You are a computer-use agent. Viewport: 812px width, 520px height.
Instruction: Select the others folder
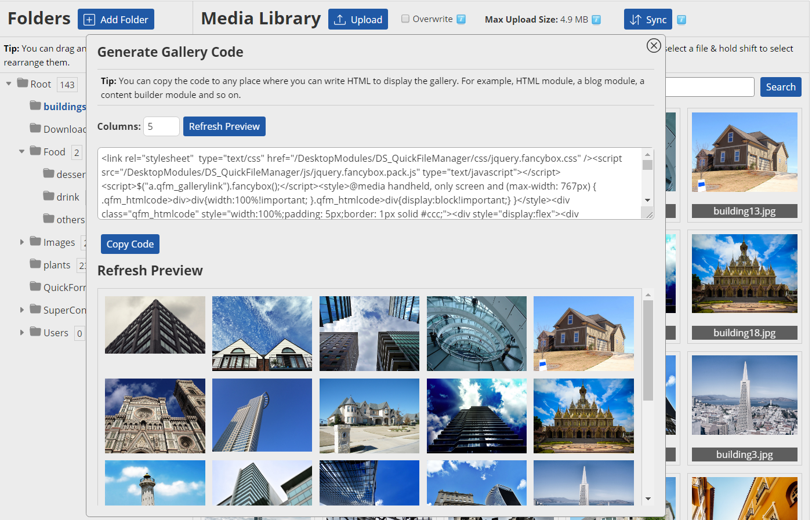(x=71, y=220)
